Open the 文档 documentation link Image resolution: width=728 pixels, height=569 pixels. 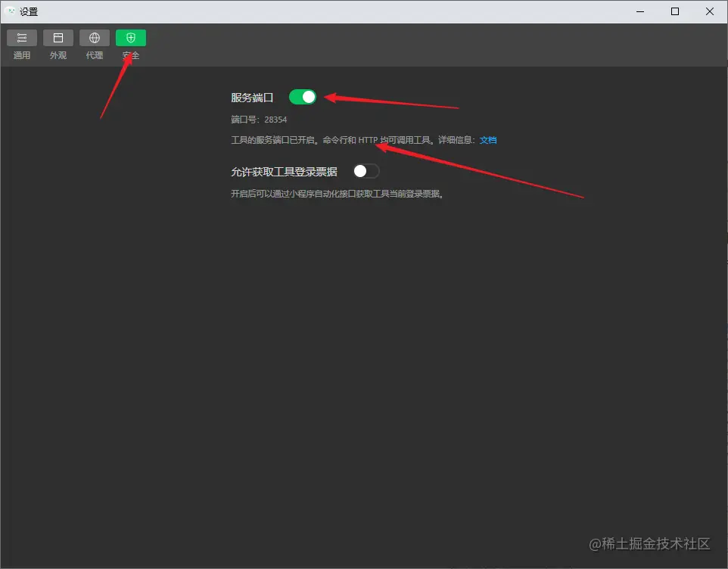[x=488, y=140]
